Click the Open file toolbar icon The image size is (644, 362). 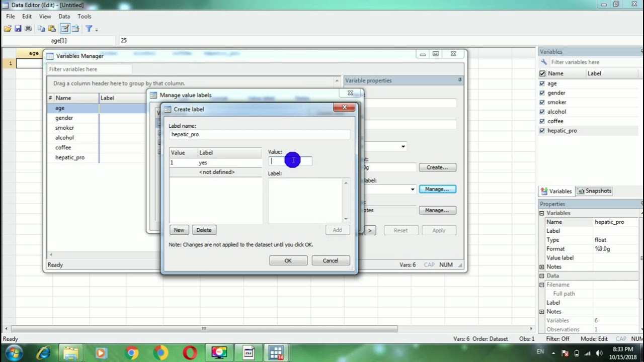click(8, 29)
